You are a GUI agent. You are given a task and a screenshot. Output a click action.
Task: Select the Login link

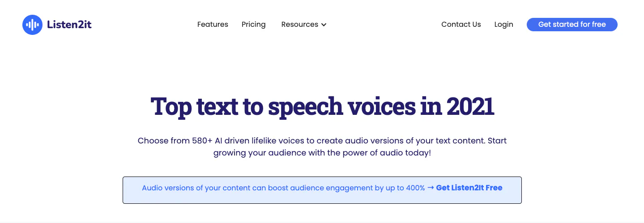click(x=503, y=25)
